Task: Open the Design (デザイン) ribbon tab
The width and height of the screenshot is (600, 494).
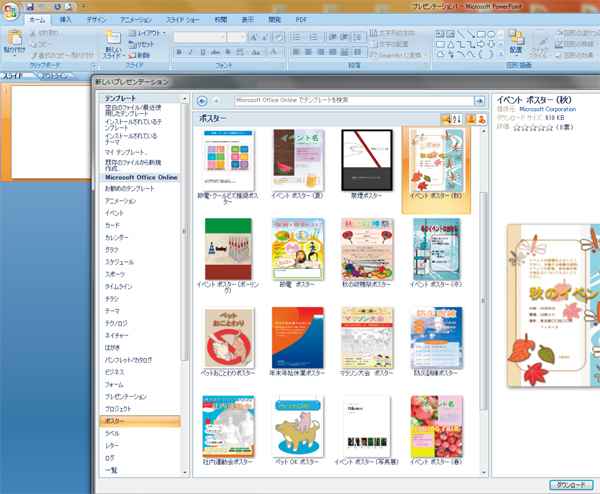Action: point(96,20)
